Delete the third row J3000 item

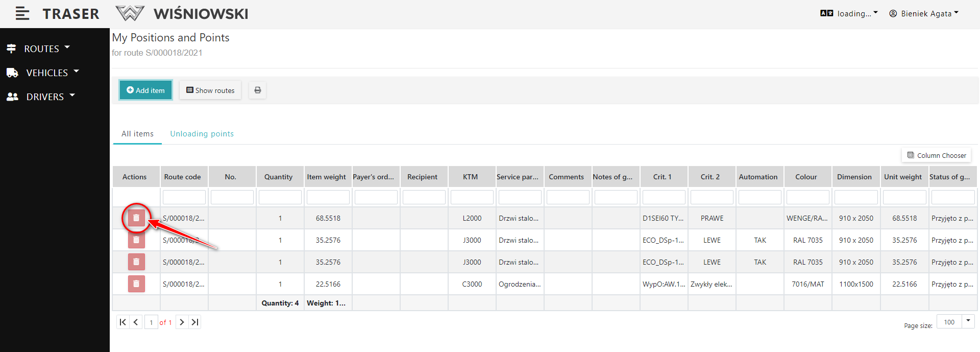click(136, 262)
